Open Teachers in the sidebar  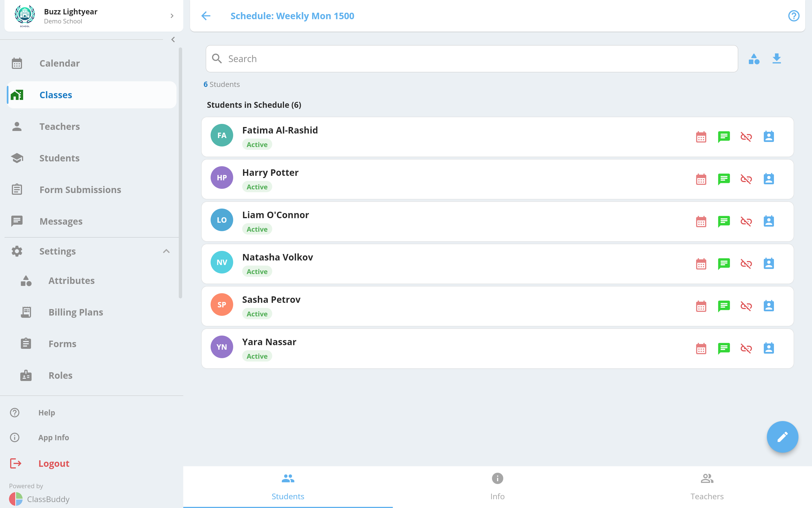coord(92,126)
